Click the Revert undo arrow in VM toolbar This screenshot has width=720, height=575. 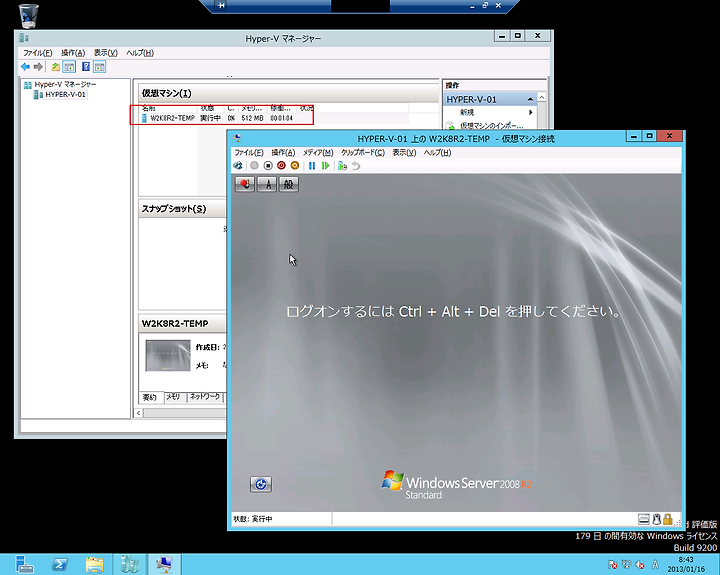click(356, 166)
